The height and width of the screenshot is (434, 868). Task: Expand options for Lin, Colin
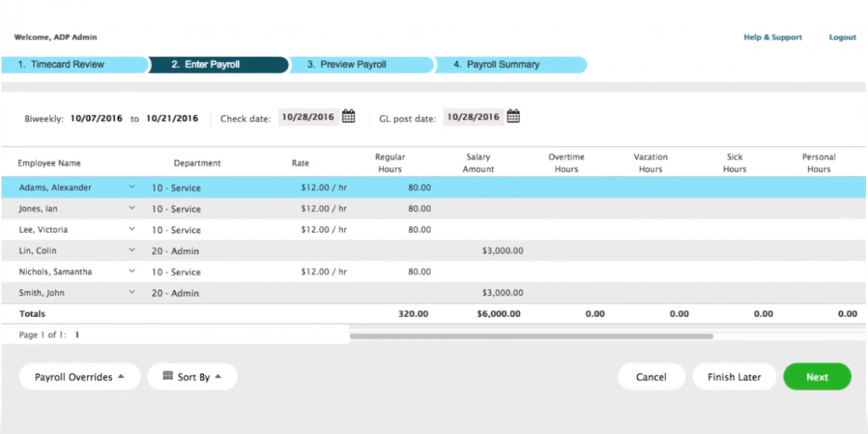[131, 251]
